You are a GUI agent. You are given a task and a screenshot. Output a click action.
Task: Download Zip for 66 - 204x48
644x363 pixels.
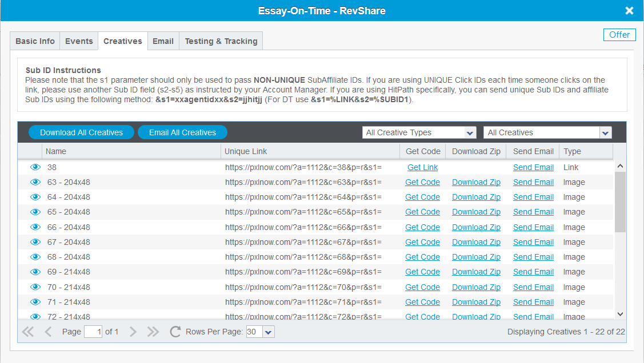(476, 227)
